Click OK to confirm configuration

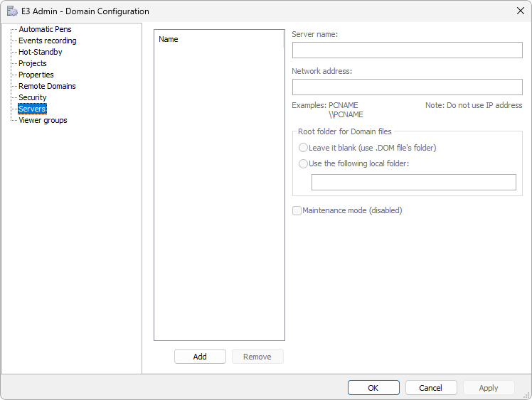pyautogui.click(x=373, y=388)
